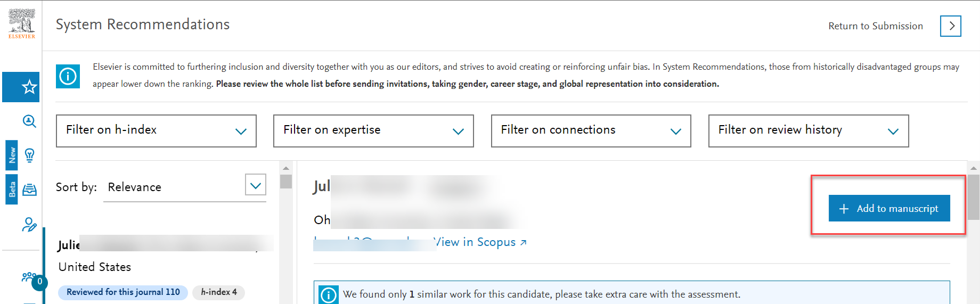Open the group icon with 0 badge
The image size is (980, 304).
pyautogui.click(x=29, y=277)
